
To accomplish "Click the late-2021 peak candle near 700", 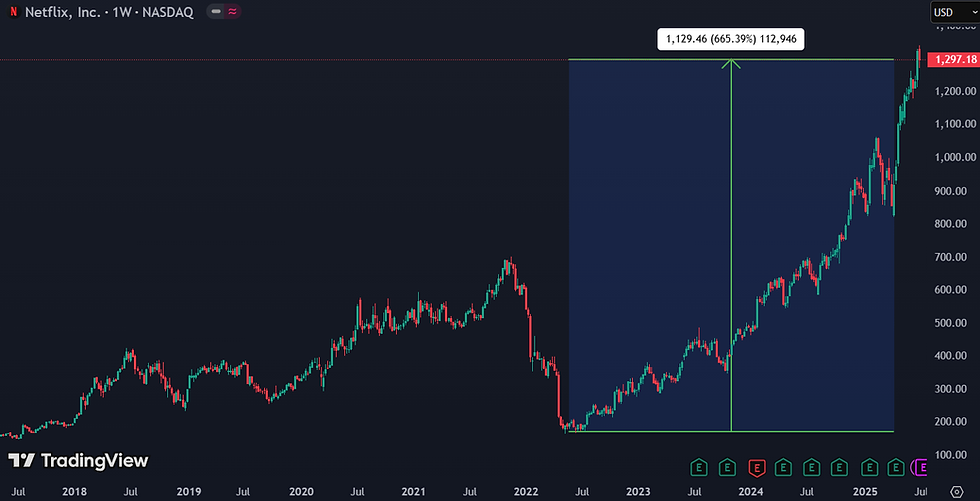I will 510,267.
